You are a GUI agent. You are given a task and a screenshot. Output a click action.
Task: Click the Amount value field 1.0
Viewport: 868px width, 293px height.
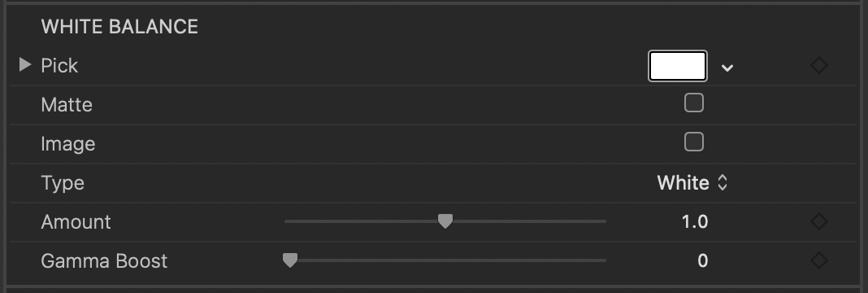[695, 221]
